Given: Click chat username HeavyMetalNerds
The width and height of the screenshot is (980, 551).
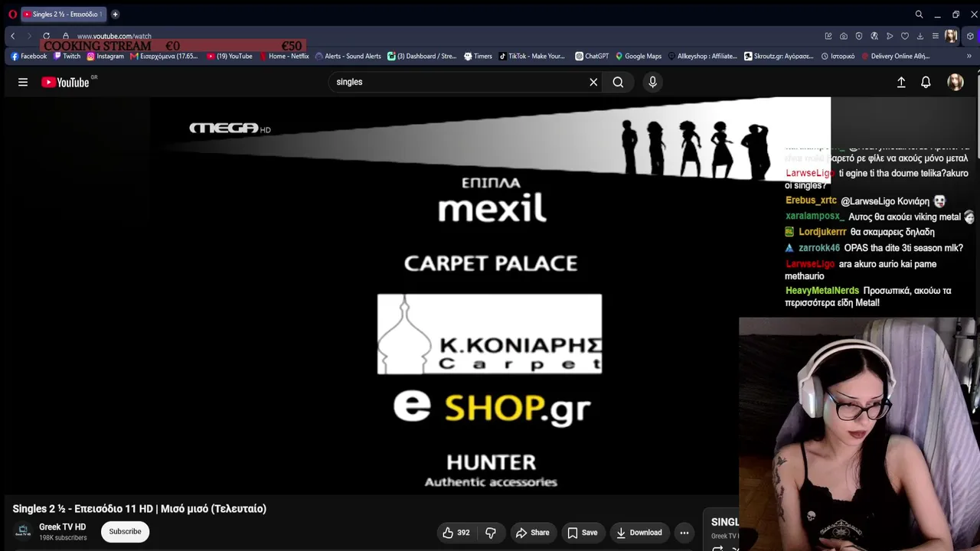Looking at the screenshot, I should coord(822,291).
